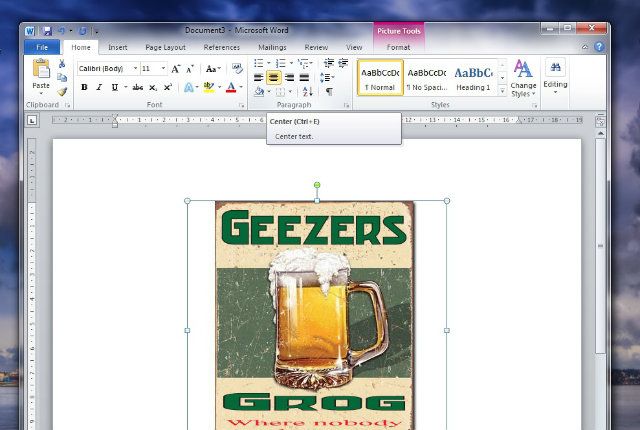
Task: Apply Superscript formatting
Action: pos(168,87)
